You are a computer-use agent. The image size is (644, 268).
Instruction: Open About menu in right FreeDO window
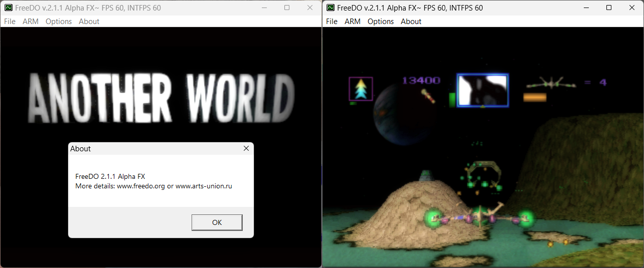pyautogui.click(x=411, y=22)
